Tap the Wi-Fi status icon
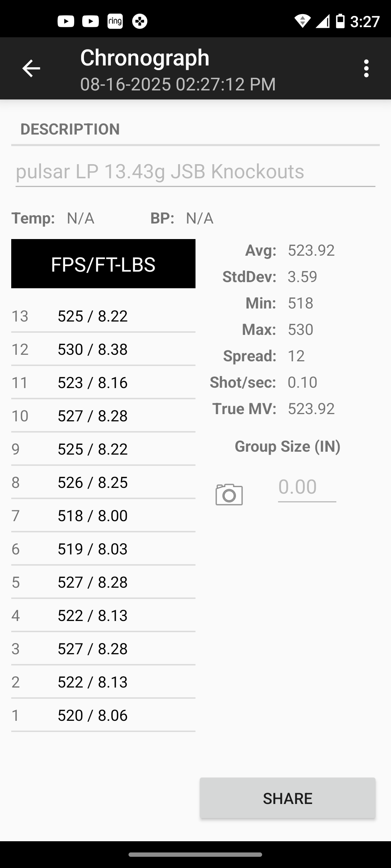391x868 pixels. click(x=302, y=21)
